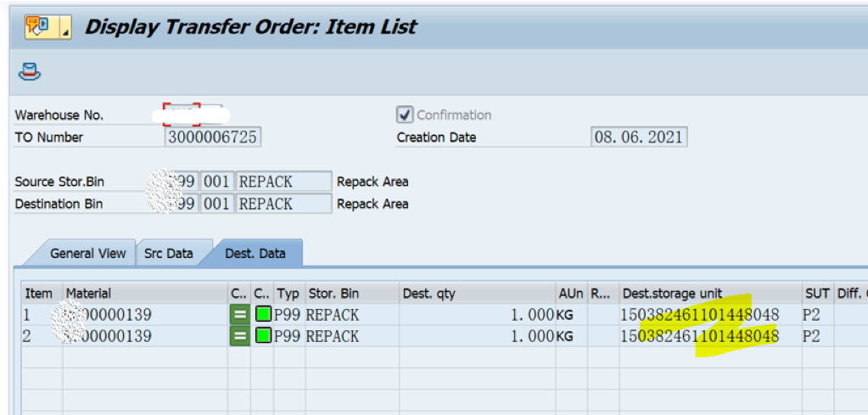Click the Creation Date field 08.06.2021
This screenshot has height=415, width=868.
tap(639, 137)
